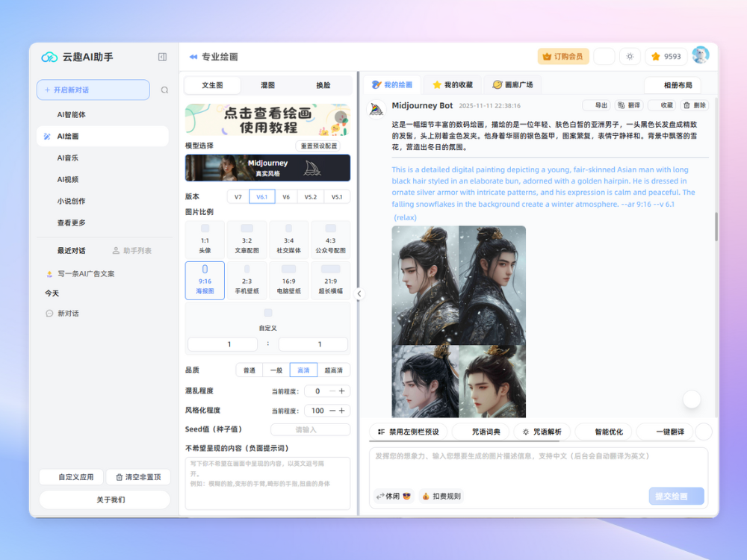The height and width of the screenshot is (560, 747).
Task: Click the 订购会员 membership button
Action: 563,57
